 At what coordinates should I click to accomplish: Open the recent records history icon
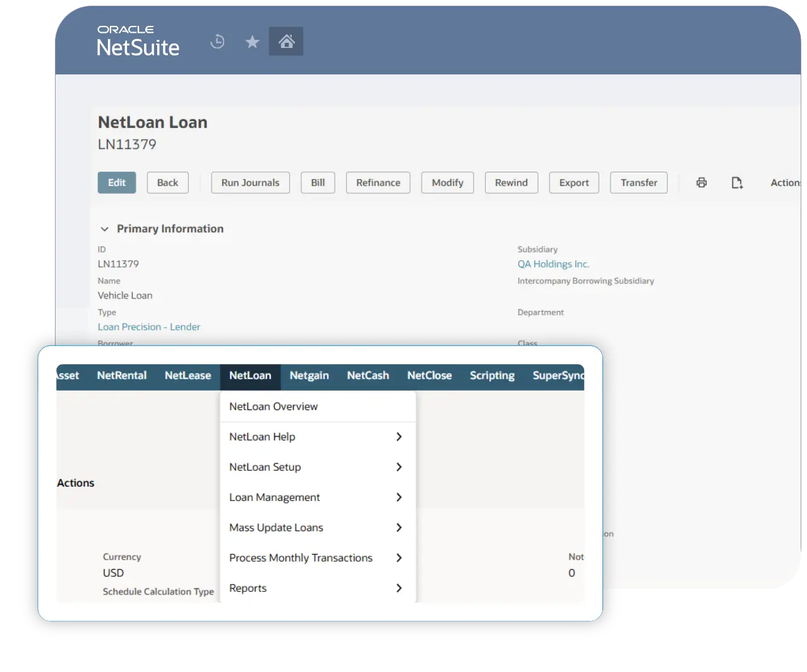[x=217, y=42]
